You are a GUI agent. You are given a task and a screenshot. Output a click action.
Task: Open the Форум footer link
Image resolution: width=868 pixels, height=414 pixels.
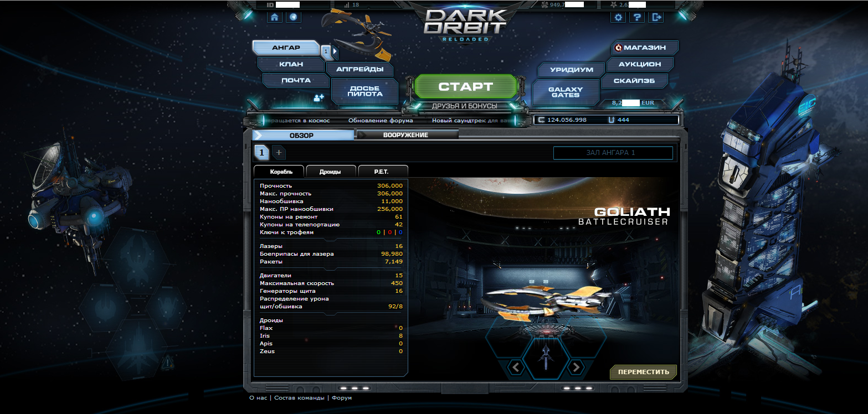click(x=342, y=398)
